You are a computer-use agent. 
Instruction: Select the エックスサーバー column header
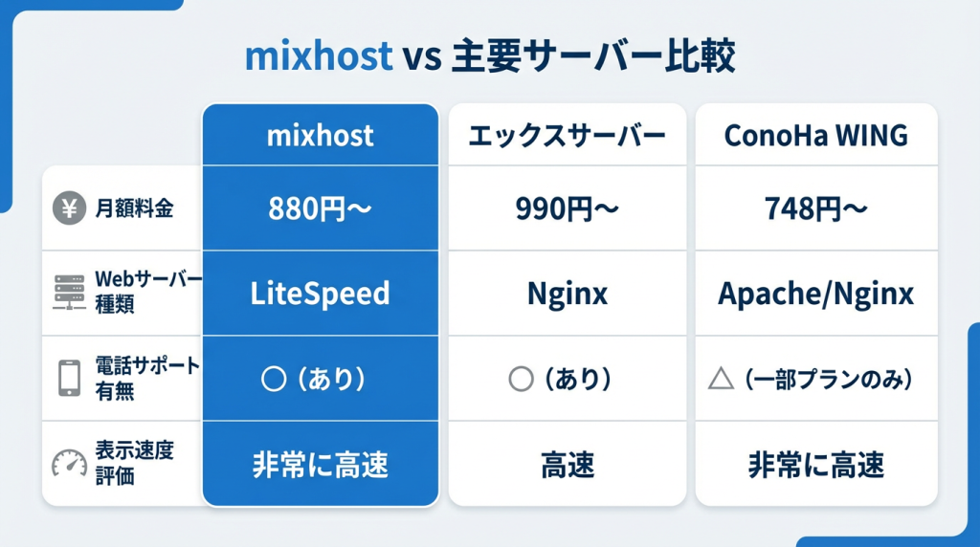click(567, 135)
